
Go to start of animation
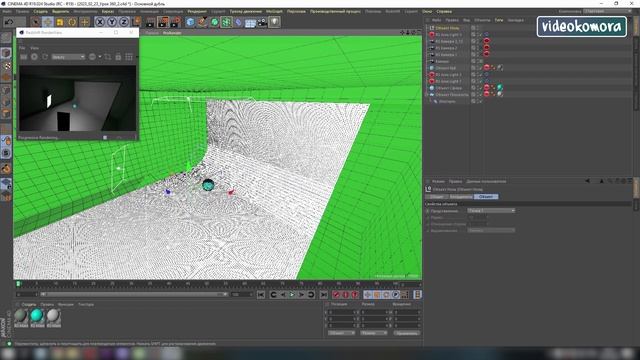tap(261, 295)
